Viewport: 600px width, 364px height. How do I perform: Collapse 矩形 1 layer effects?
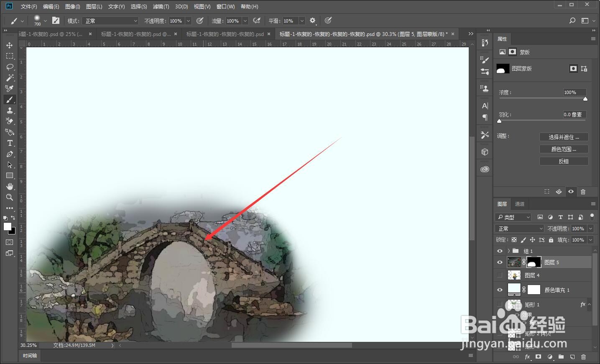point(589,304)
